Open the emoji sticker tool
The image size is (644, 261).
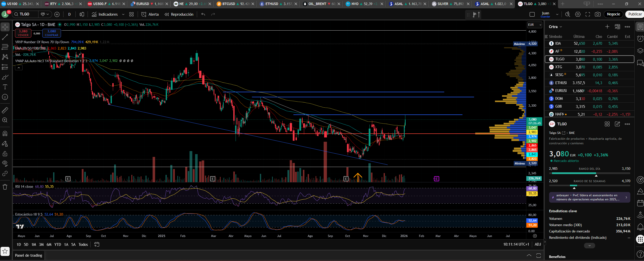coord(5,97)
